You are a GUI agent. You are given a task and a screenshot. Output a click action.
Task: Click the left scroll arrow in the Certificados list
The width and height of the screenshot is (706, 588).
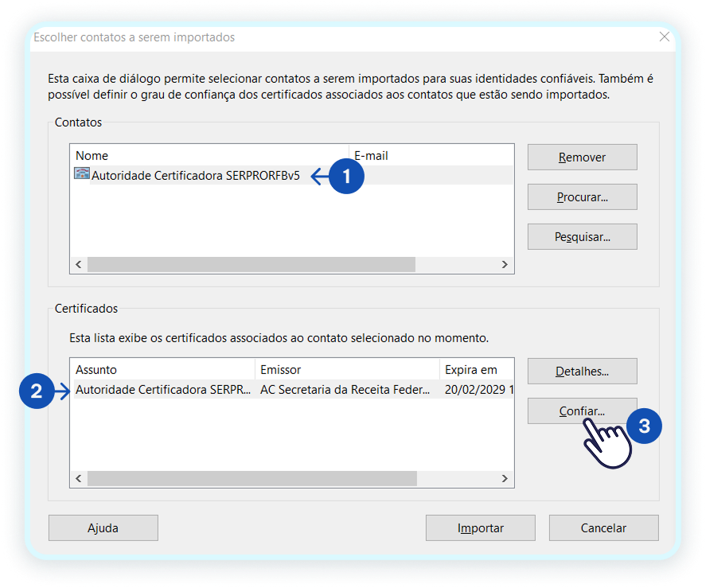click(78, 479)
